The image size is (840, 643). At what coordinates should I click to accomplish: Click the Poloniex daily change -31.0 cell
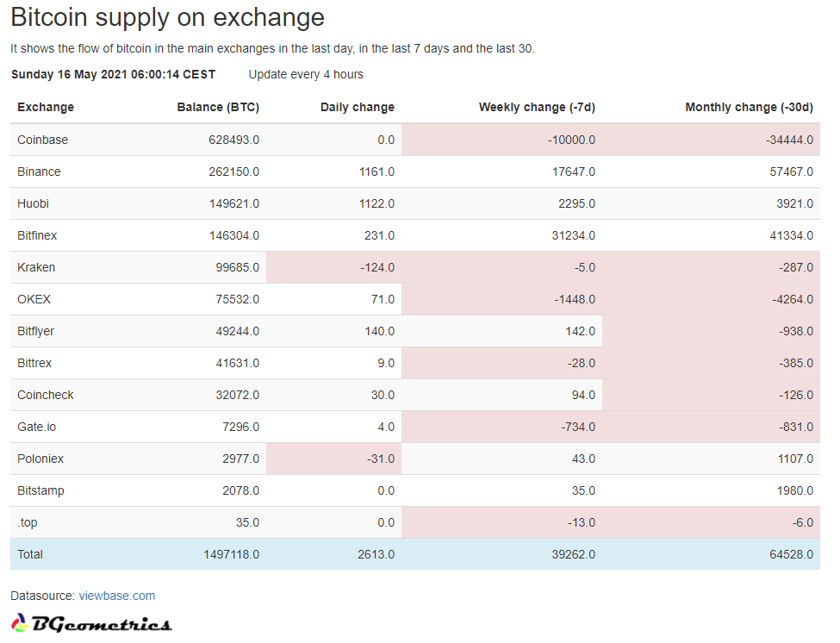(x=379, y=459)
